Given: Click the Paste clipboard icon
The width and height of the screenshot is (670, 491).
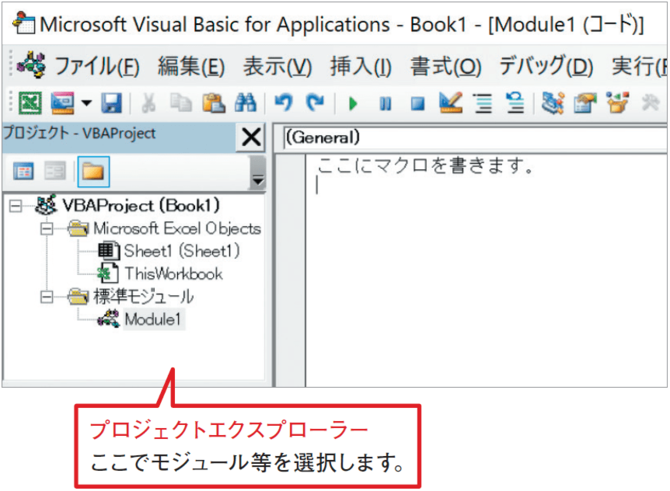Looking at the screenshot, I should 213,103.
